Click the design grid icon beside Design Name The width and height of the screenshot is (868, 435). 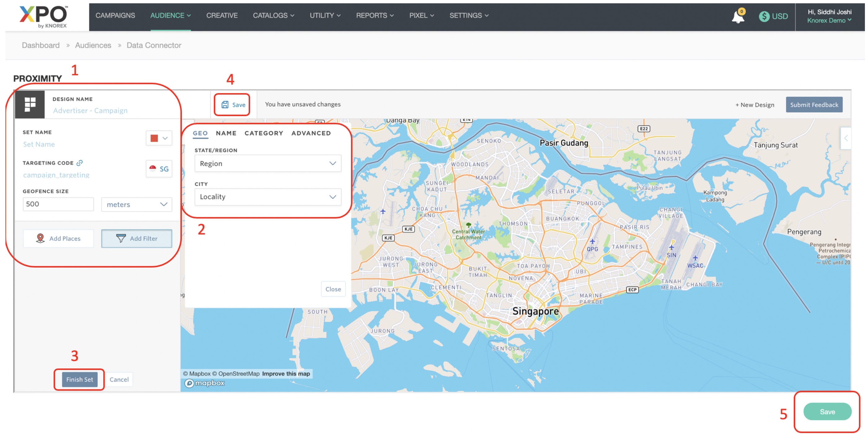(x=30, y=104)
